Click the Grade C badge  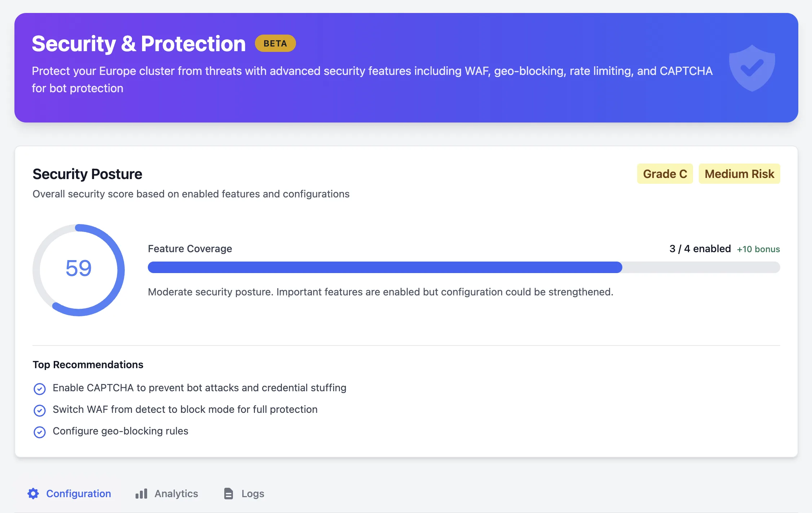tap(665, 174)
